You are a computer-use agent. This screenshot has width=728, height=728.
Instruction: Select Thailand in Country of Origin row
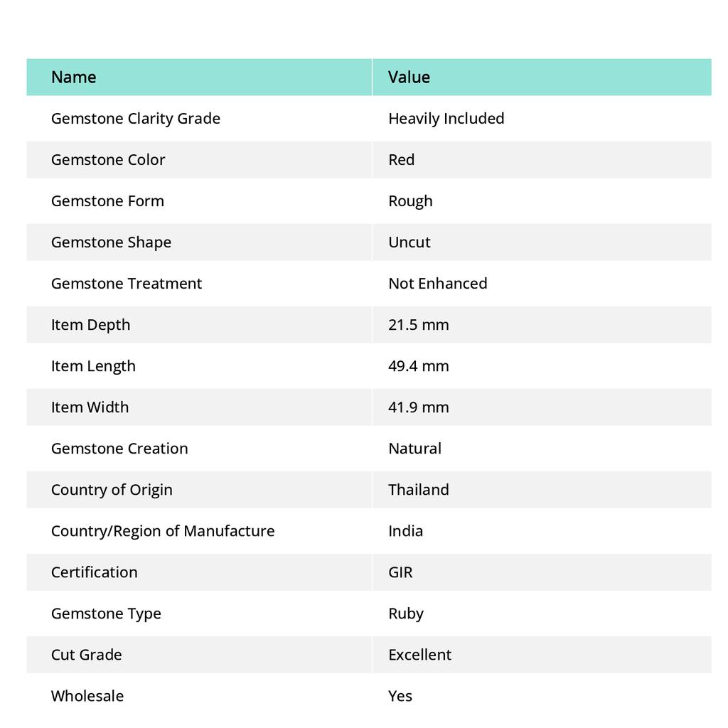(418, 489)
